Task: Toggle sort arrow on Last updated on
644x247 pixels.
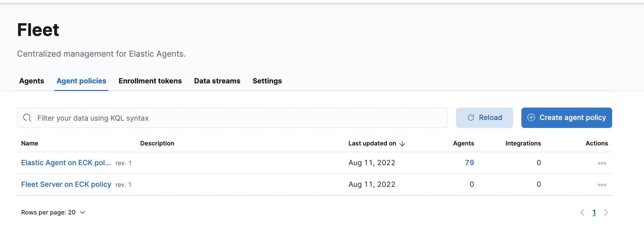Action: [402, 144]
